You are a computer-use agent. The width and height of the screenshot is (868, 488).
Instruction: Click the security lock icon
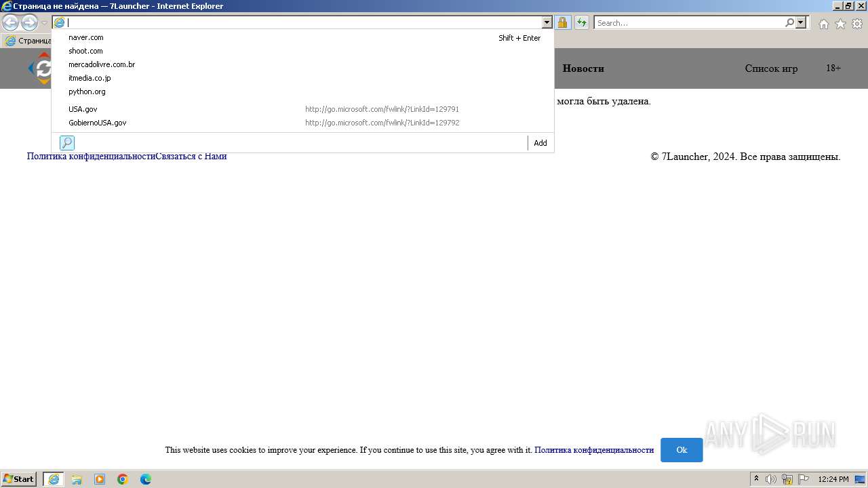(x=562, y=22)
